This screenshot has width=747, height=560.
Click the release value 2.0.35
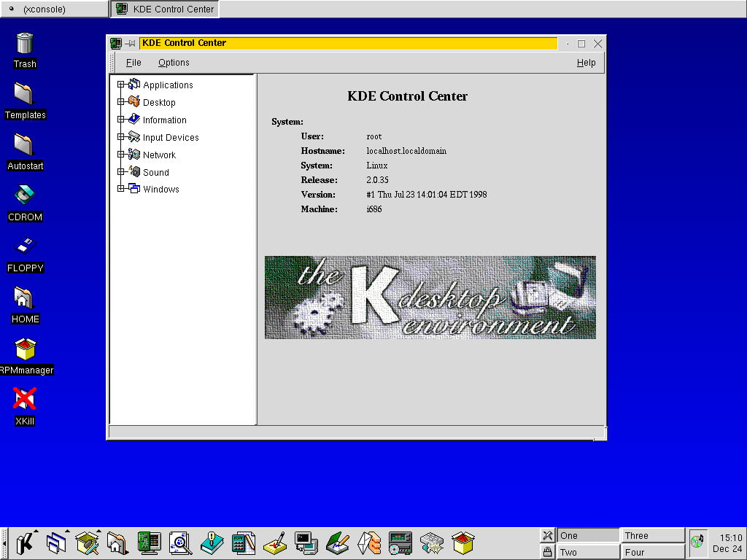[377, 180]
